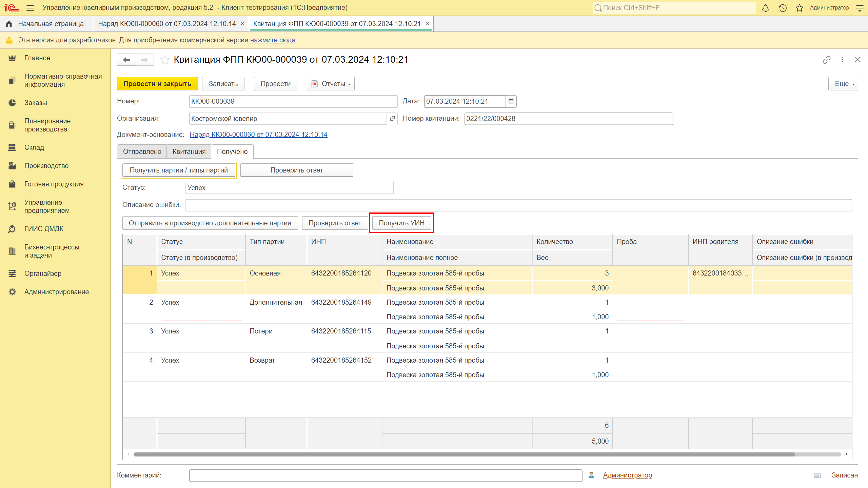Viewport: 868px width, 488px height.
Task: Open history clock icon
Action: pyautogui.click(x=783, y=8)
